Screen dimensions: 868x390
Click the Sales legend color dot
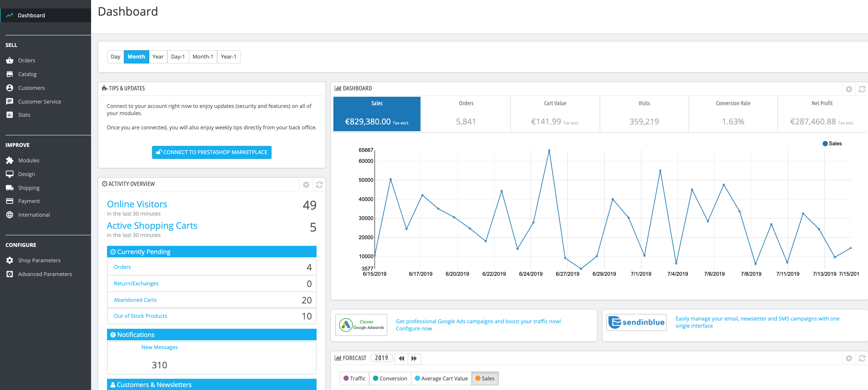(x=825, y=144)
